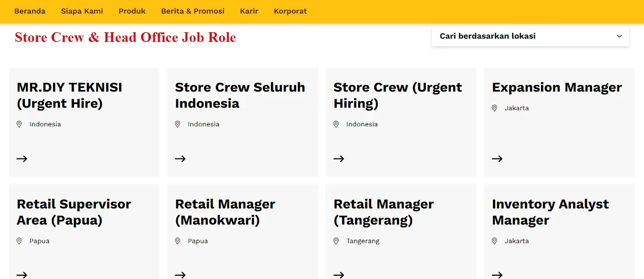Open Inventory Analyst Manager job title

[550, 212]
